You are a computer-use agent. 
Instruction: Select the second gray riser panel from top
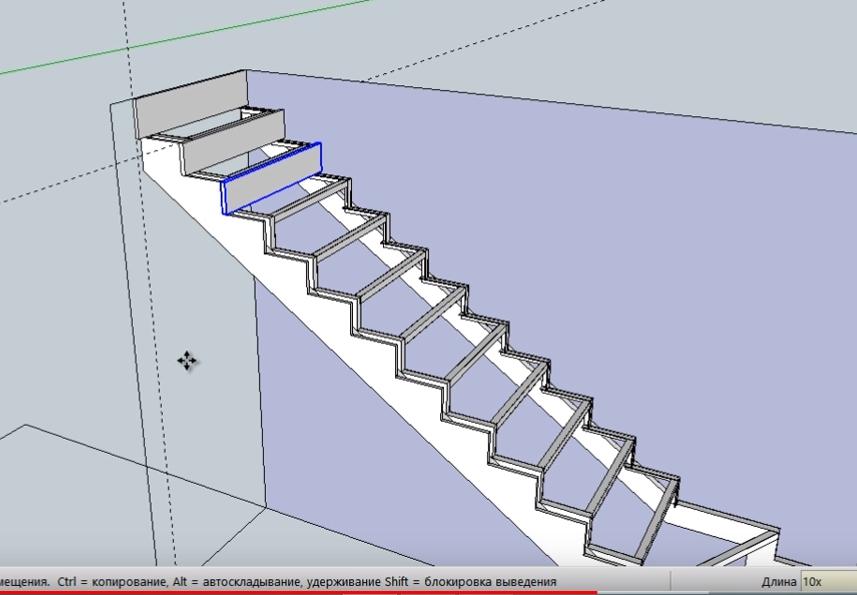(x=228, y=141)
